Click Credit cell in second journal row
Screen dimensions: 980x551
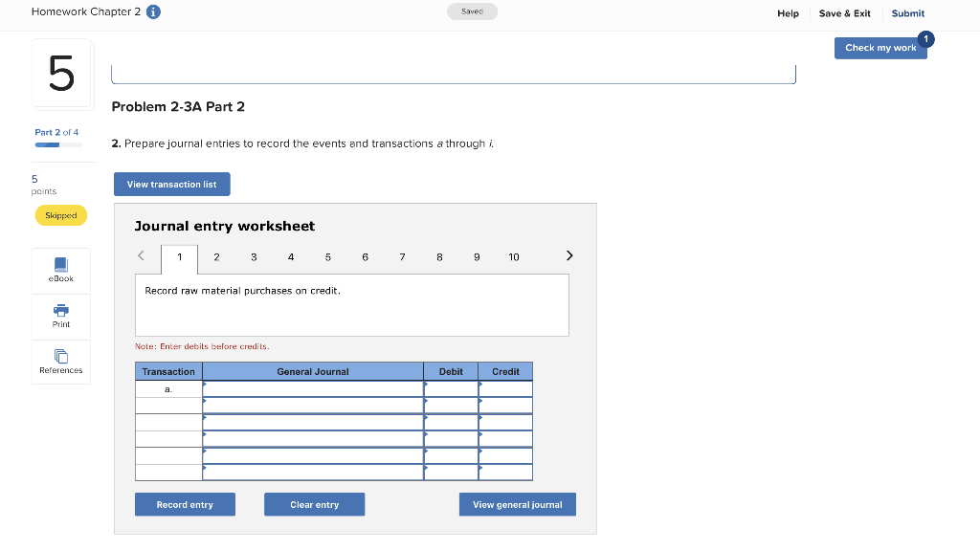[505, 406]
